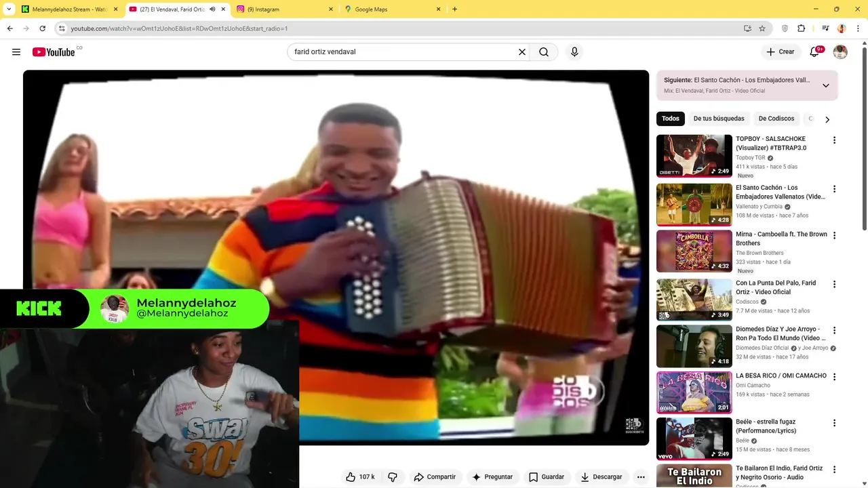Open the account avatar menu on YouTube
868x488 pixels.
pyautogui.click(x=840, y=52)
